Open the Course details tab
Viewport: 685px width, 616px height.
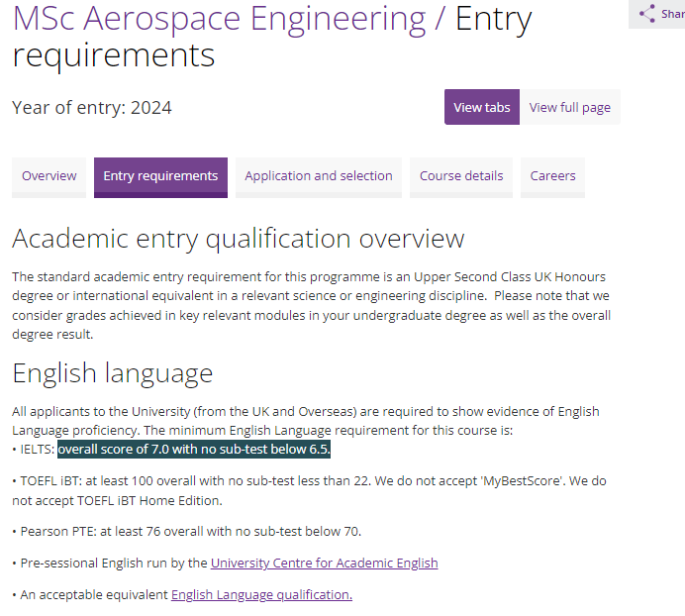tap(461, 177)
